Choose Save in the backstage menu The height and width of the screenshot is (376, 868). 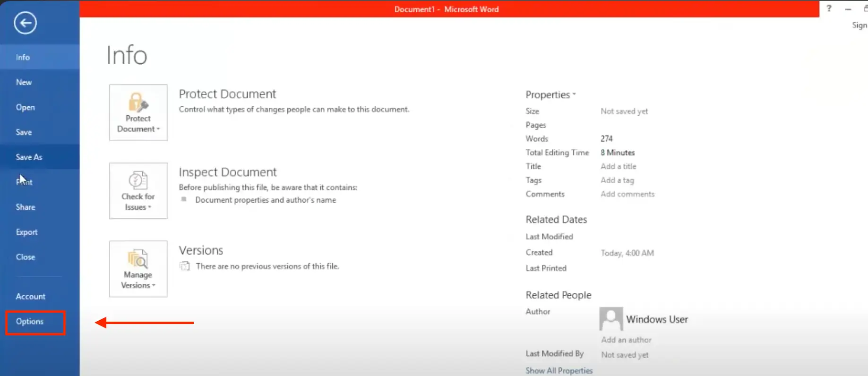tap(40, 132)
